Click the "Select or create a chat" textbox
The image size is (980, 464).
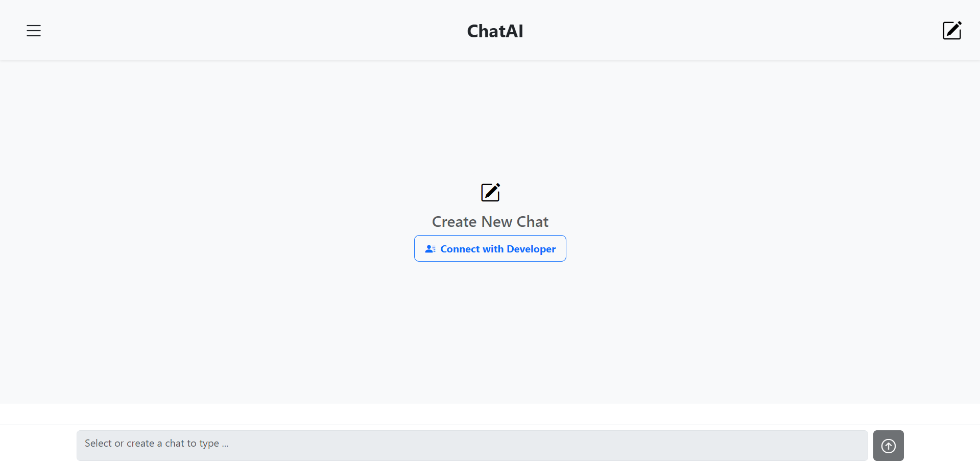coord(472,445)
